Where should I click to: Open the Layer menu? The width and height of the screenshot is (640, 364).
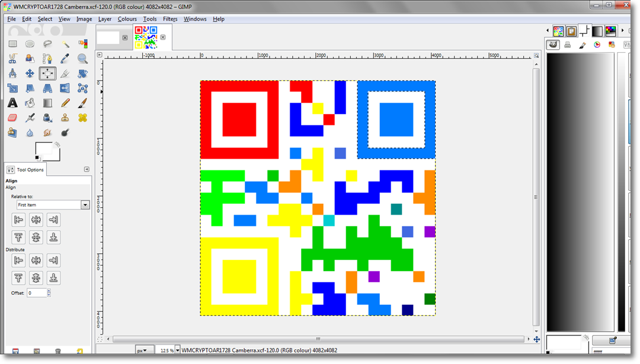[x=104, y=19]
